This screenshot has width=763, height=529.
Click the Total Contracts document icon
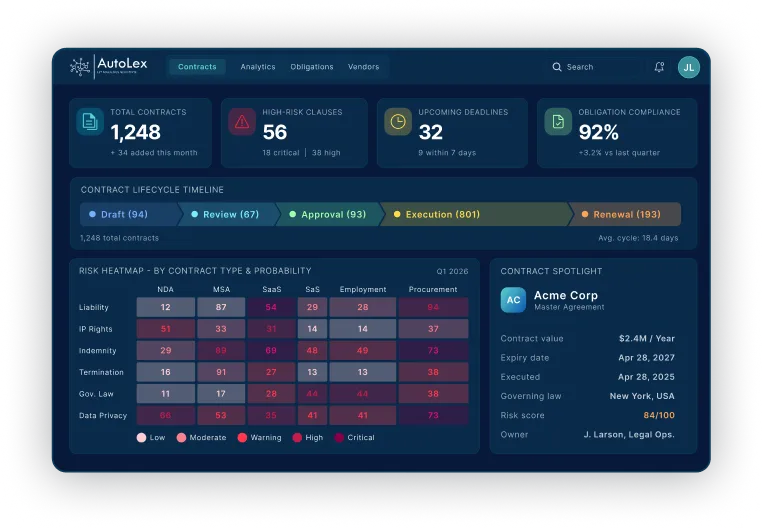pos(90,122)
